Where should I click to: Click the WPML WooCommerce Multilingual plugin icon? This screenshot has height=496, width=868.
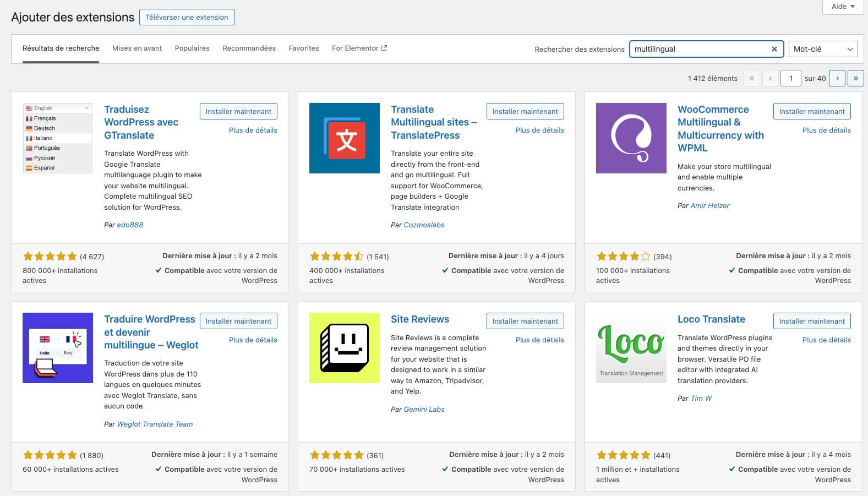coord(631,138)
